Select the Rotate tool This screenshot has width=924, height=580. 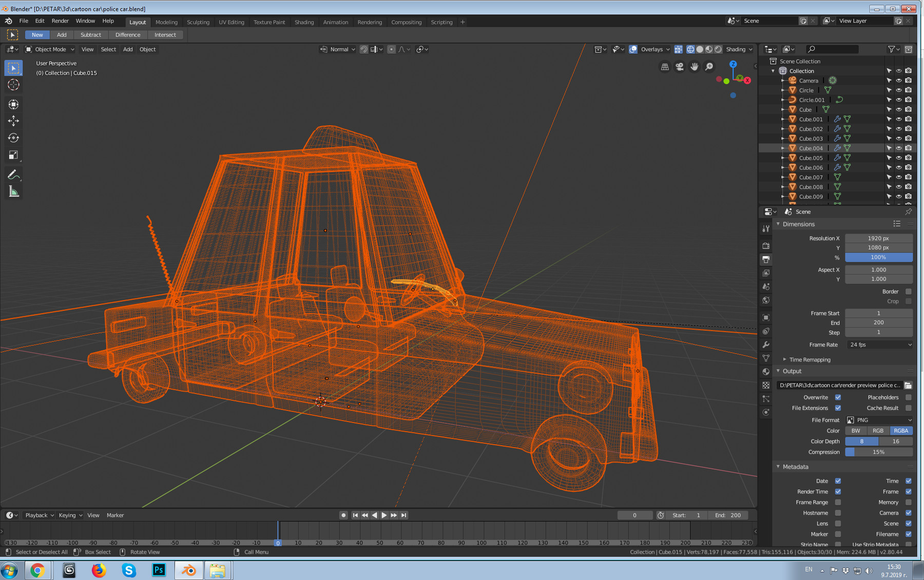13,138
